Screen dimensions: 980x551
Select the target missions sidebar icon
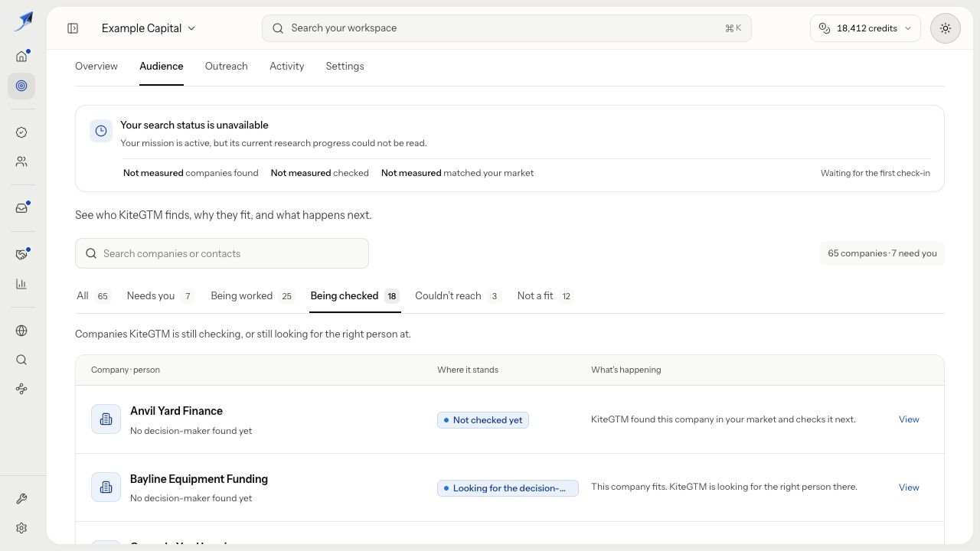[21, 86]
